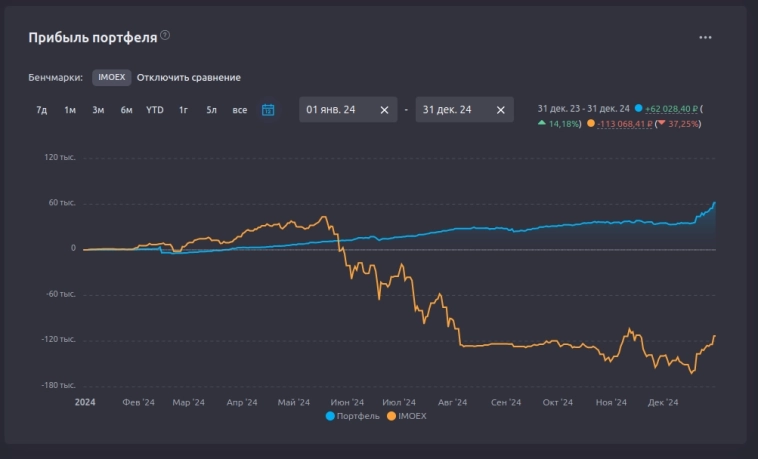Click the start date field 01 янв. 24
Image resolution: width=758 pixels, height=459 pixels.
click(x=335, y=110)
